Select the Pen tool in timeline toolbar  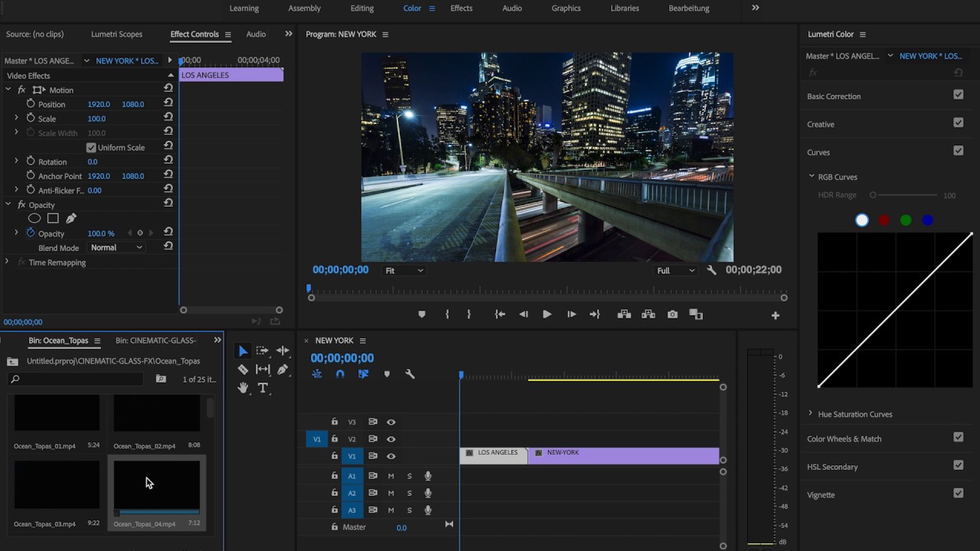[283, 370]
